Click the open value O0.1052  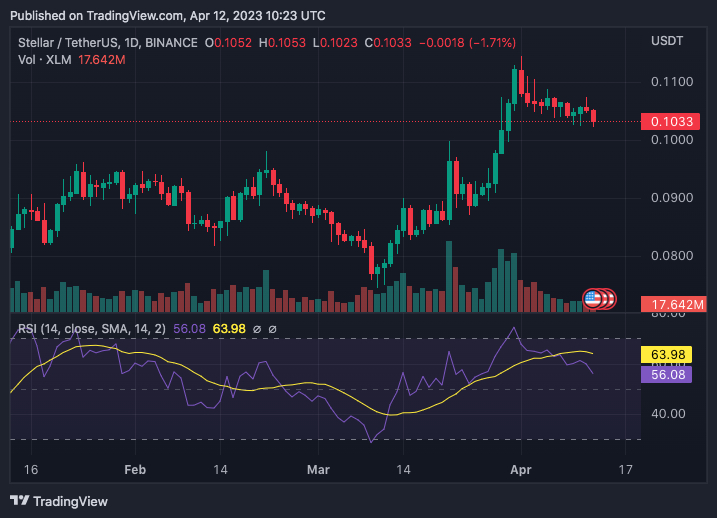click(228, 43)
